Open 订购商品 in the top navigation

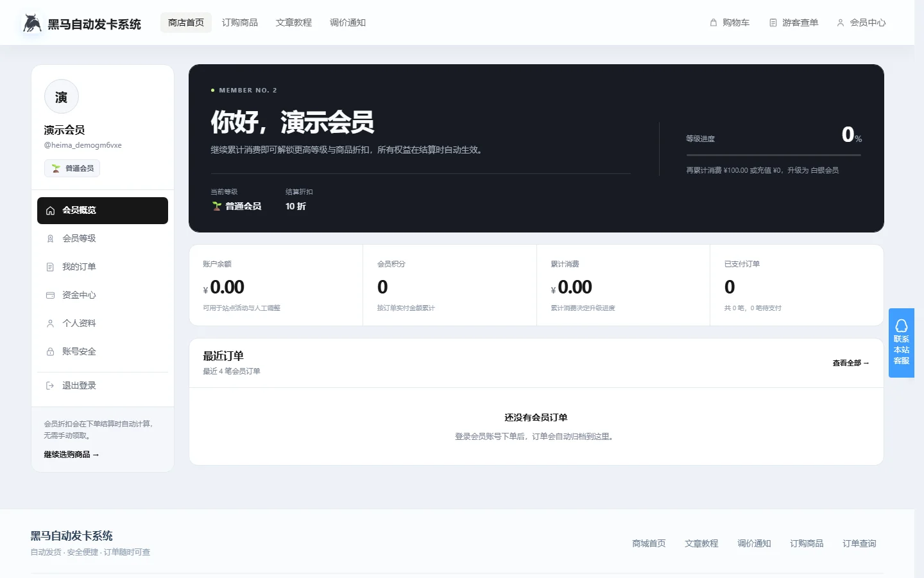[240, 22]
